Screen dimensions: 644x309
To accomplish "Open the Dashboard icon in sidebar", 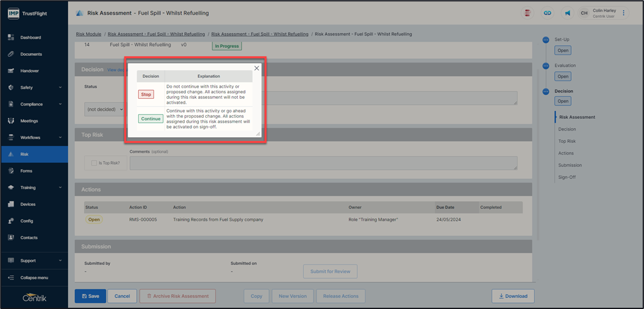I will click(x=11, y=37).
